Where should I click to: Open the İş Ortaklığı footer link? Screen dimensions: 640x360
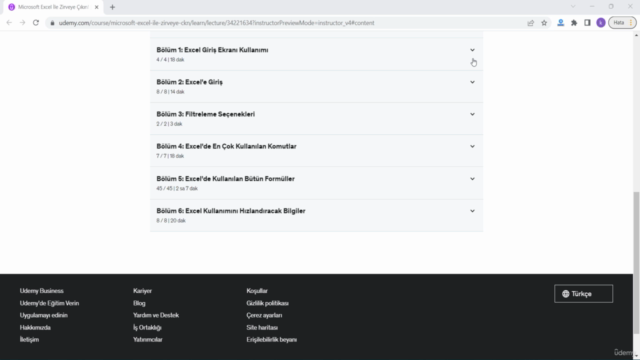[147, 327]
